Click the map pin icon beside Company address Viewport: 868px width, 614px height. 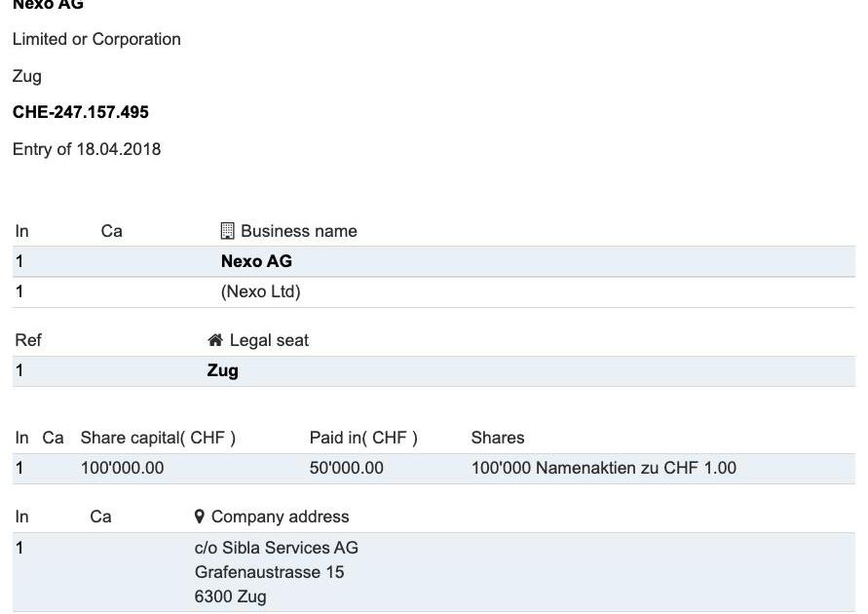[x=200, y=517]
